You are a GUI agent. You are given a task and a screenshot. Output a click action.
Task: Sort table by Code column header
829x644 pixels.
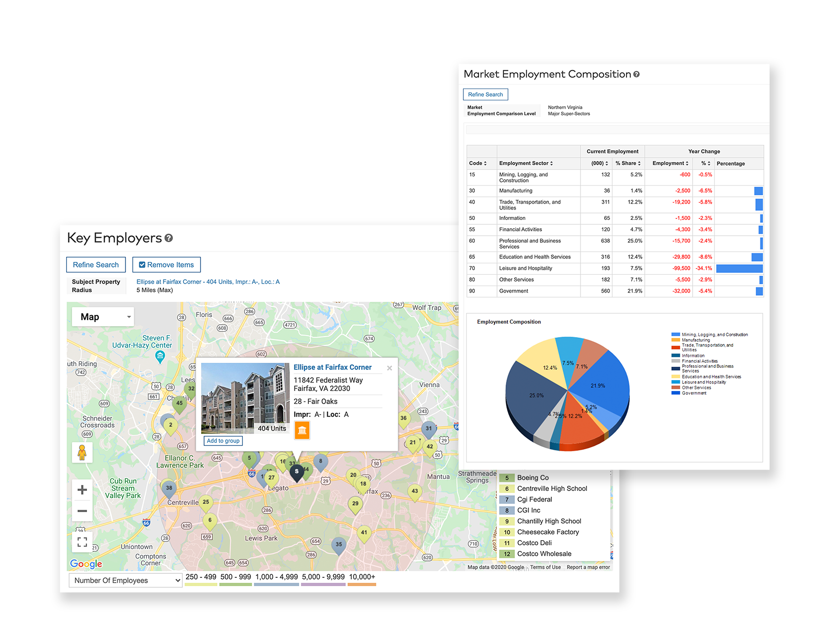pos(478,164)
